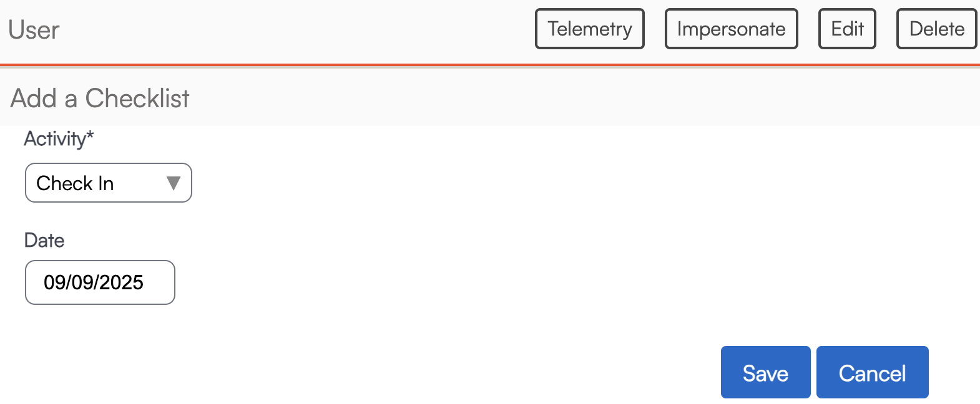Screen dimensions: 980x404
Task: Edit the user record
Action: tap(847, 29)
